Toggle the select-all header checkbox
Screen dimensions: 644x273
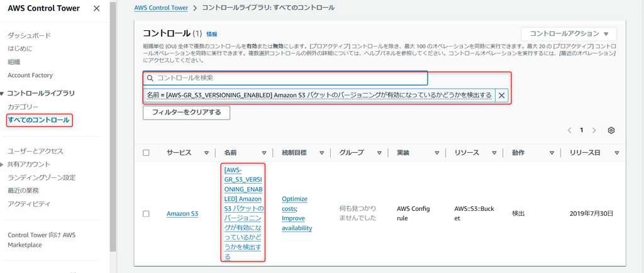point(146,153)
